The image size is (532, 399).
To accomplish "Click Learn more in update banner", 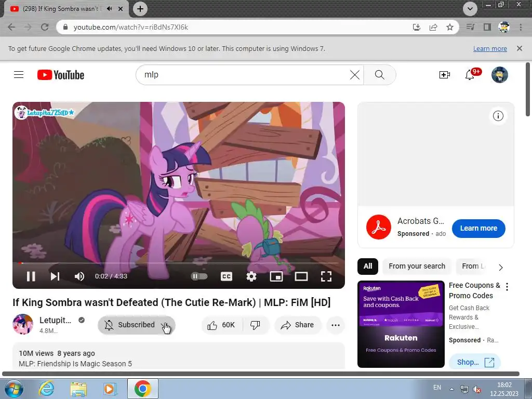I will coord(490,48).
